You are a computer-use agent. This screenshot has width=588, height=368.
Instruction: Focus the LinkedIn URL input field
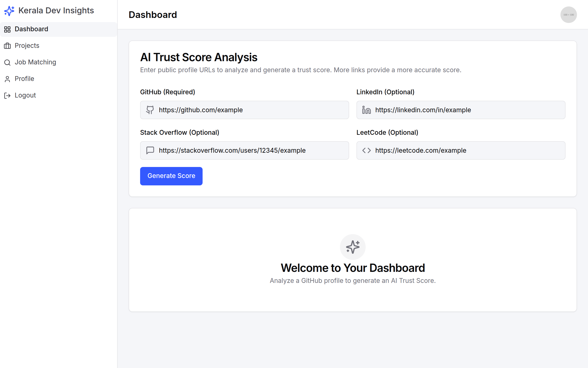(461, 110)
